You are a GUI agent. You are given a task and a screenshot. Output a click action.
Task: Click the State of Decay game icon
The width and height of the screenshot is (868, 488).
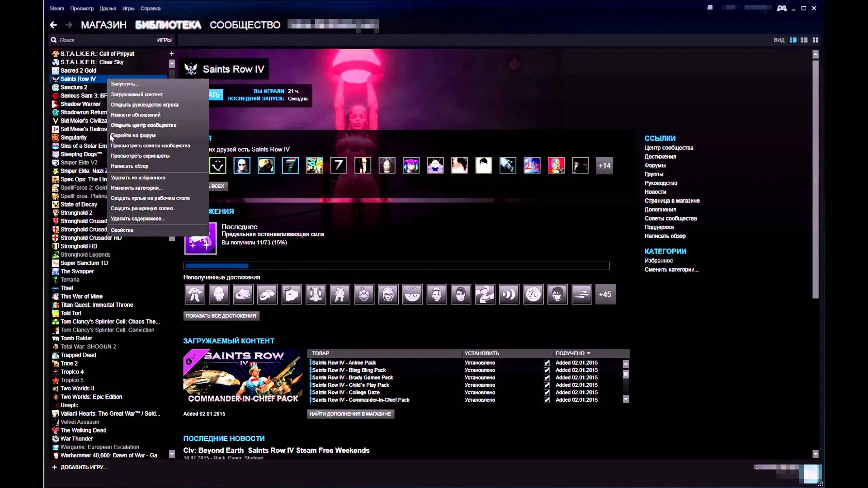tap(56, 204)
